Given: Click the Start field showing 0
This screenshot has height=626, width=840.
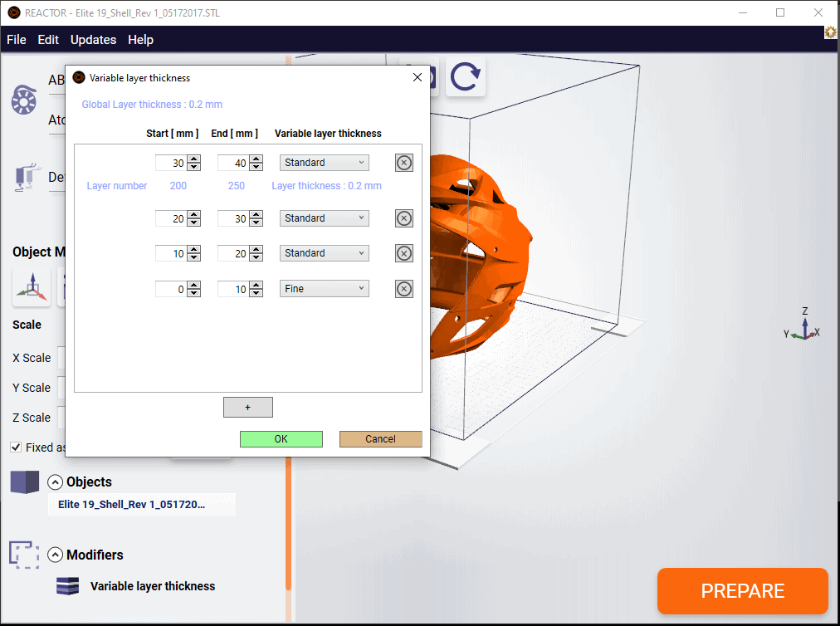Looking at the screenshot, I should (x=171, y=290).
